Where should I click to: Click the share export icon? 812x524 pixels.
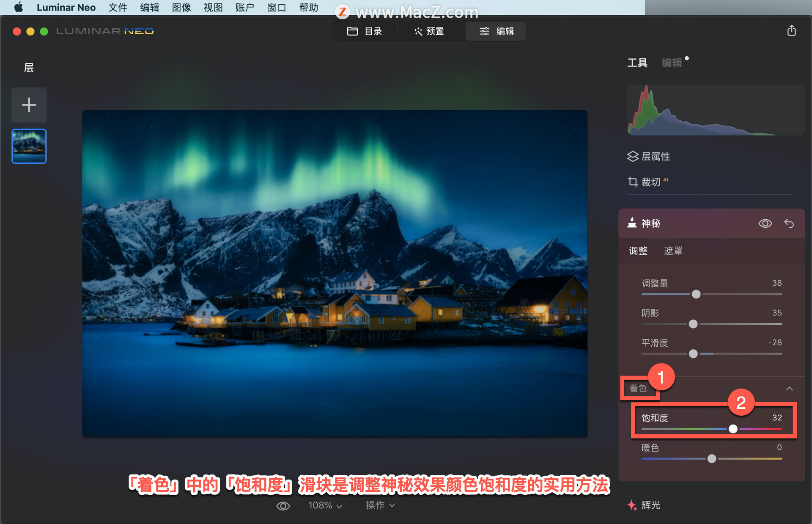click(x=792, y=30)
